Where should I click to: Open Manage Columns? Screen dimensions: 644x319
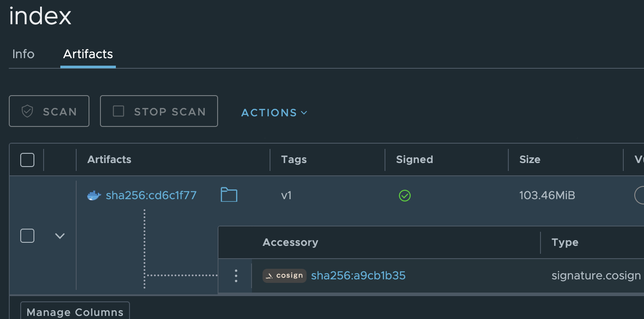(x=74, y=312)
